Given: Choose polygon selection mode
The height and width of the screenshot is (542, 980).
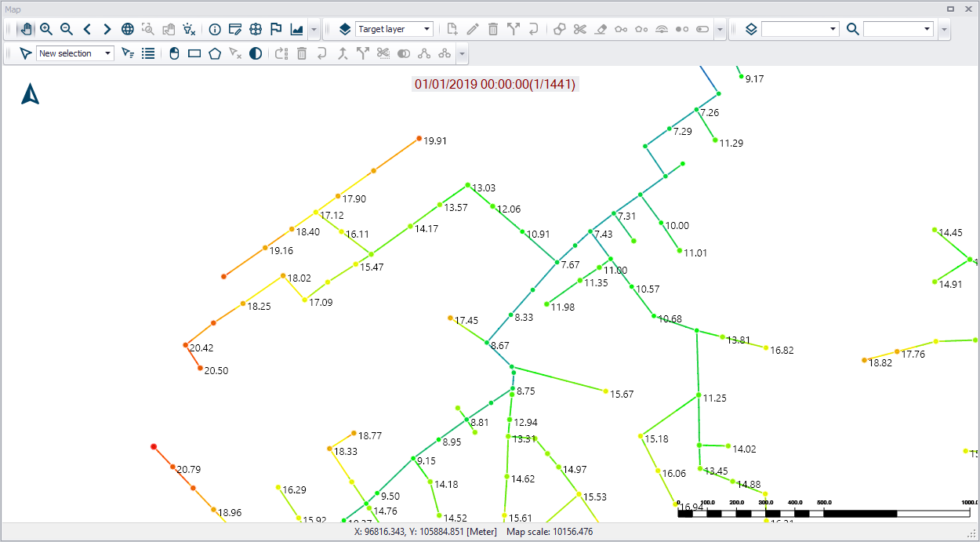Looking at the screenshot, I should (215, 53).
